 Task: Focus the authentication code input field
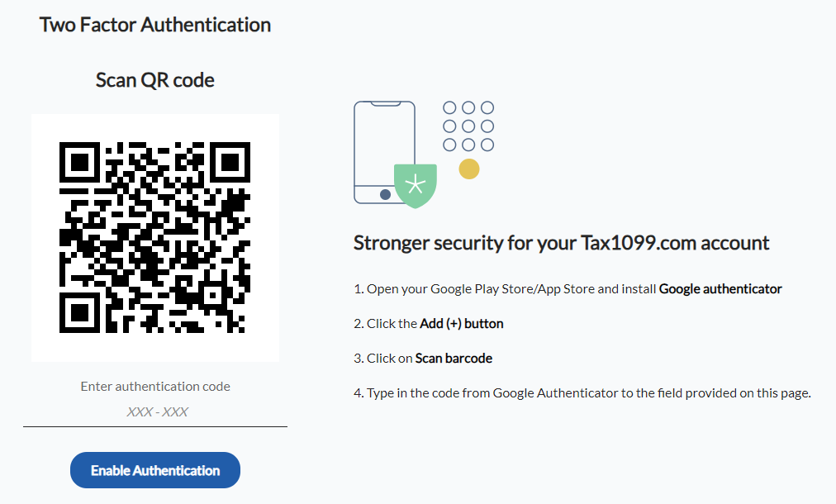[x=155, y=411]
